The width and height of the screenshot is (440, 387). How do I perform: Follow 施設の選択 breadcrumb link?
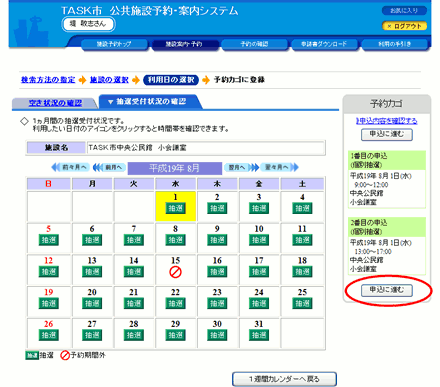(109, 80)
